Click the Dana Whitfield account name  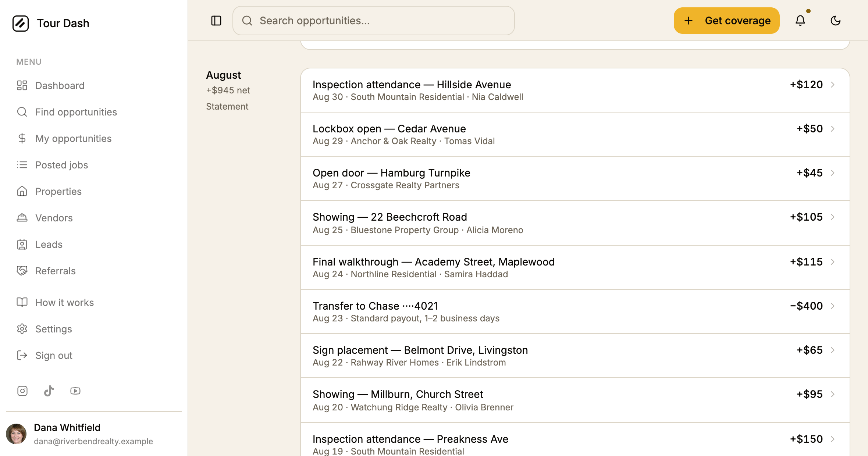(67, 428)
